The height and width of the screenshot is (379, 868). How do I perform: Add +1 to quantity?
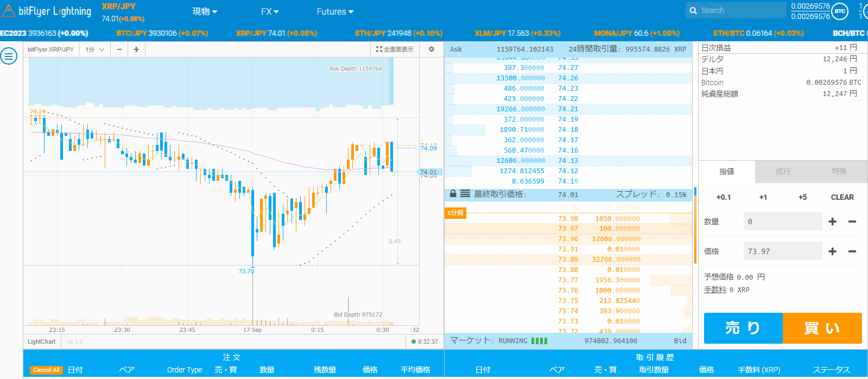point(763,197)
